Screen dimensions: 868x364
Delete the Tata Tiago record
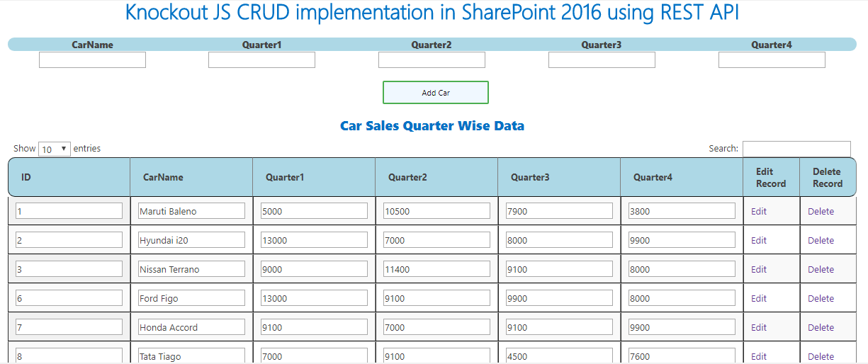(x=821, y=356)
